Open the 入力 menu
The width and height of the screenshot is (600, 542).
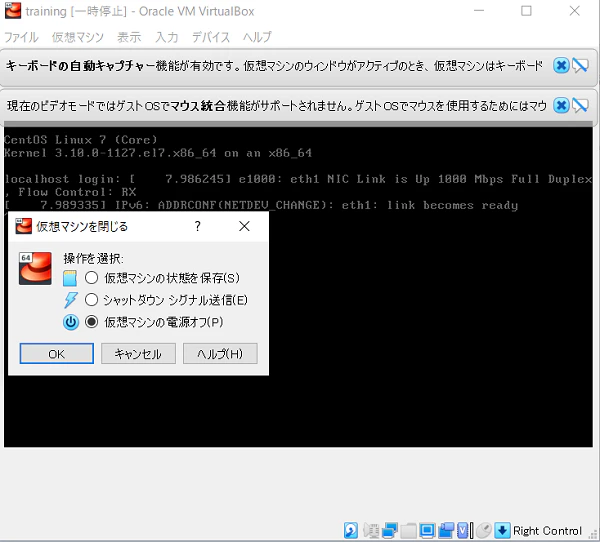point(167,37)
